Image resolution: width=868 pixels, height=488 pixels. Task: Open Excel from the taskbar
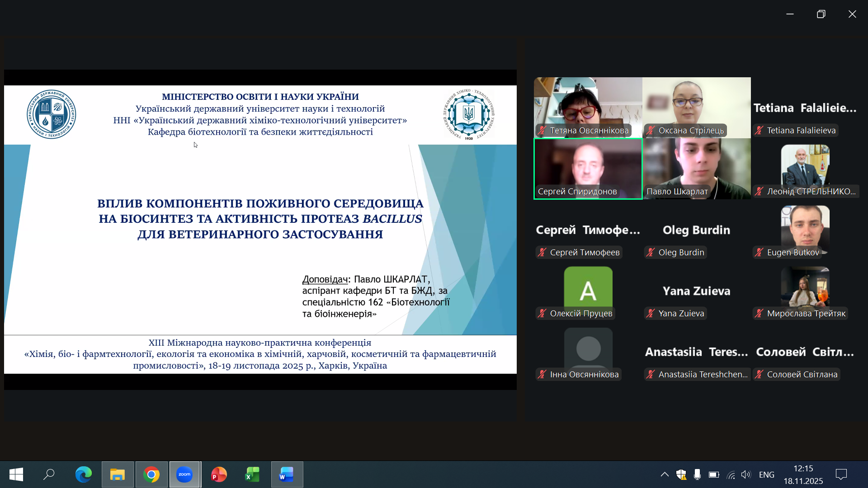(x=252, y=474)
